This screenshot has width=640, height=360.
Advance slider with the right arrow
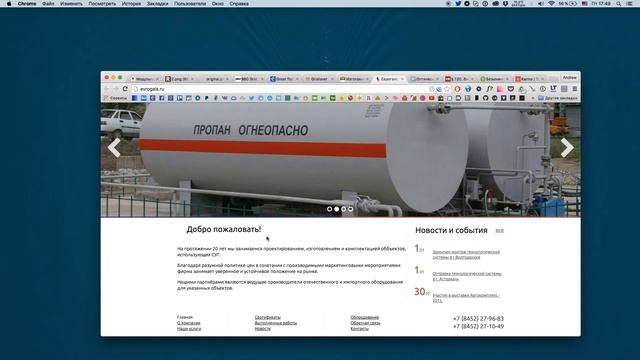(567, 148)
